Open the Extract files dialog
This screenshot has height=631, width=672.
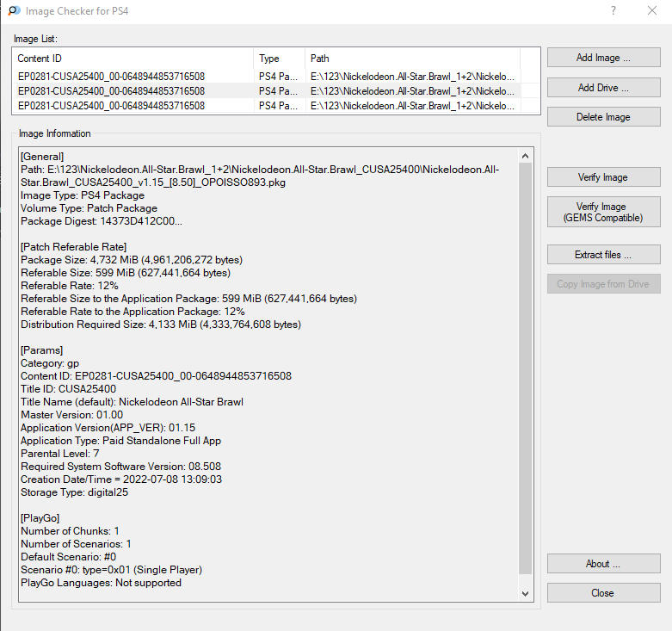point(603,255)
